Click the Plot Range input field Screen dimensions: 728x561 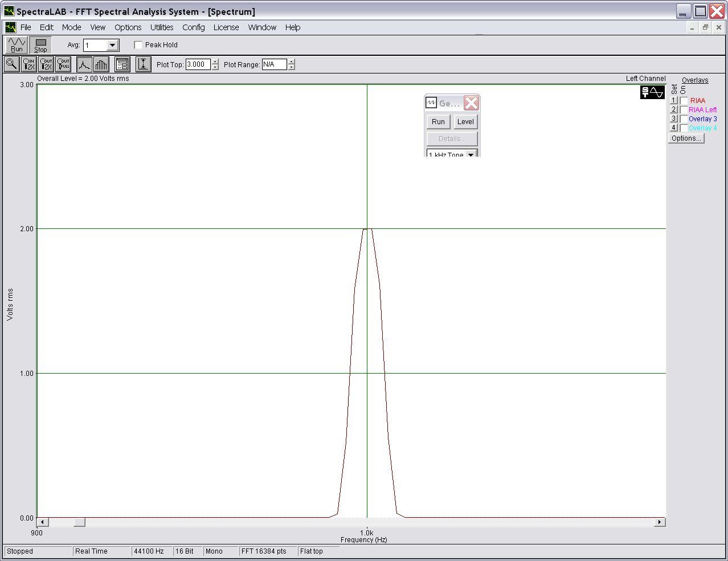274,64
